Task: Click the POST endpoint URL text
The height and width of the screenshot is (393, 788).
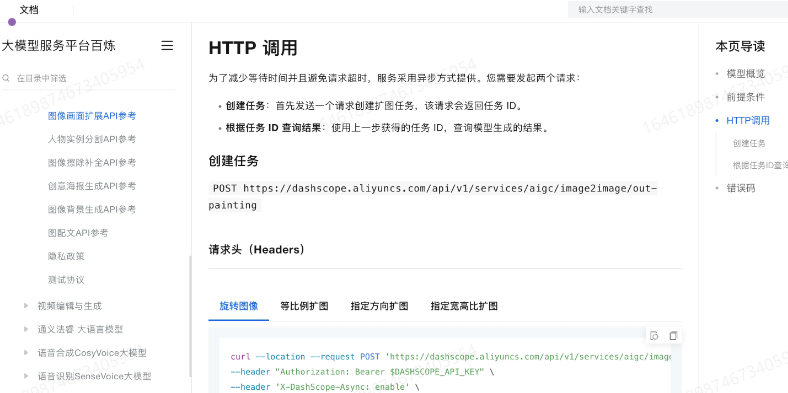Action: (433, 196)
